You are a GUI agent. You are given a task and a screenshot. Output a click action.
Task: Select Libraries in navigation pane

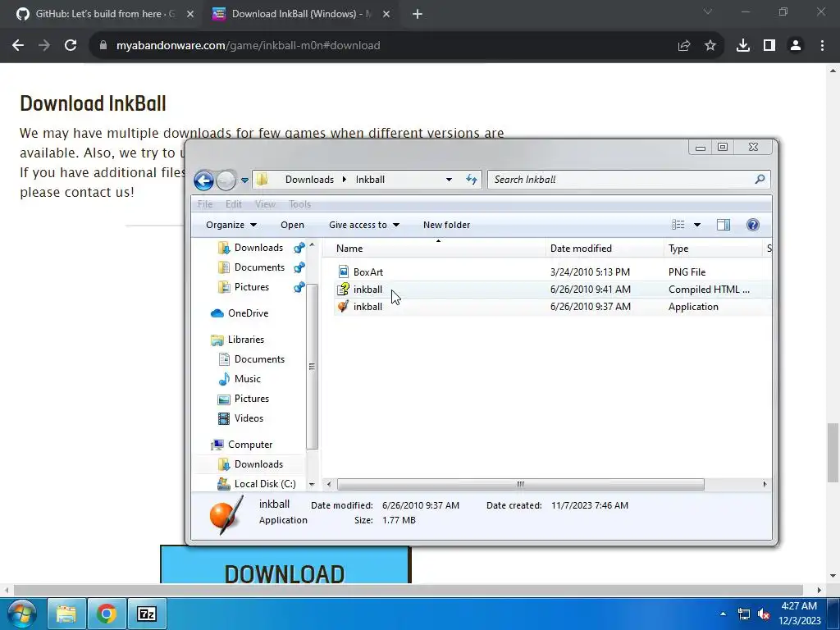pyautogui.click(x=245, y=340)
